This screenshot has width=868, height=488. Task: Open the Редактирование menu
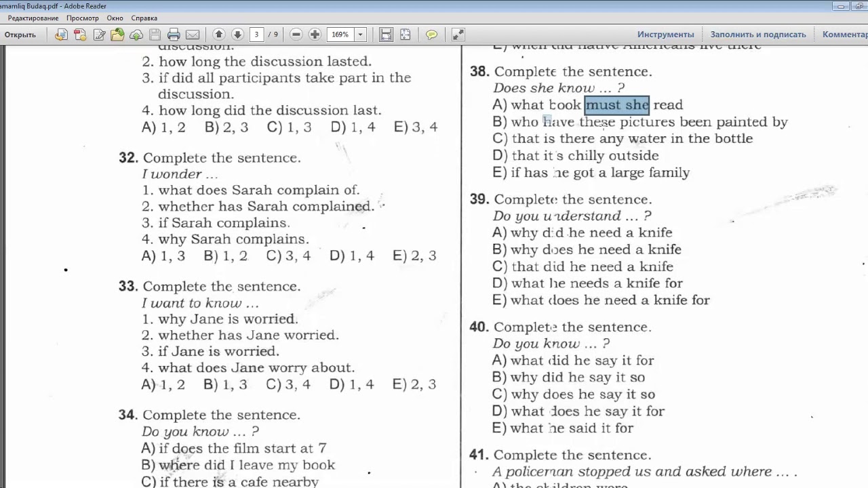[33, 18]
